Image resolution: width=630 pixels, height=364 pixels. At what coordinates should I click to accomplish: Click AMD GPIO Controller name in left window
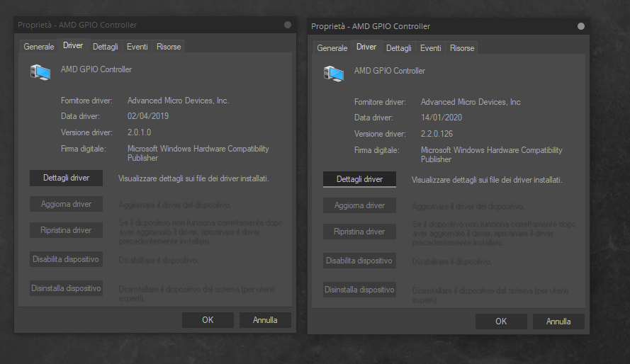[x=96, y=69]
